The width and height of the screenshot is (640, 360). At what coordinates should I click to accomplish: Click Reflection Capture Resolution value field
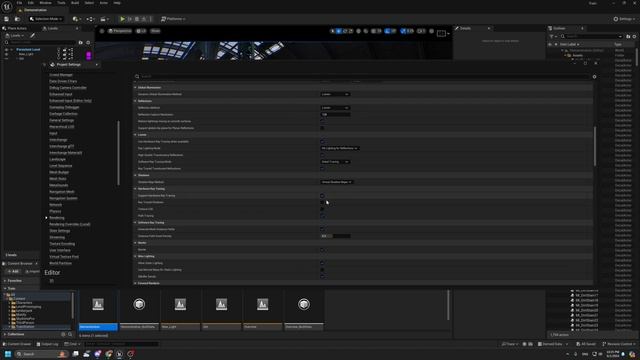tap(335, 114)
